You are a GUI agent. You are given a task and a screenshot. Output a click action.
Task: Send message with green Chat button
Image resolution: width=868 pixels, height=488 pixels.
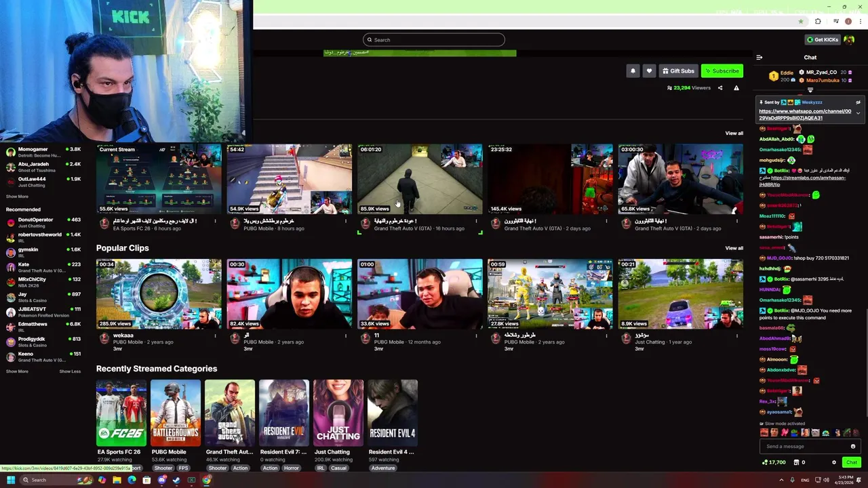852,462
